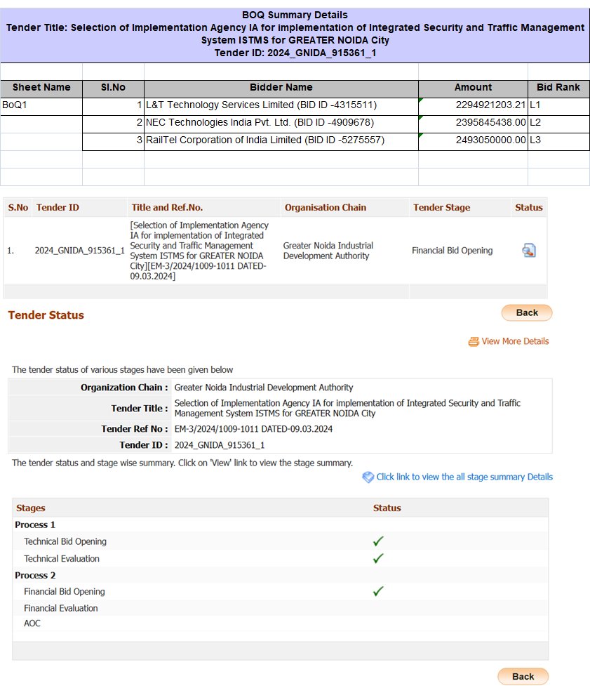Click the amount 2395845438.00

click(473, 124)
